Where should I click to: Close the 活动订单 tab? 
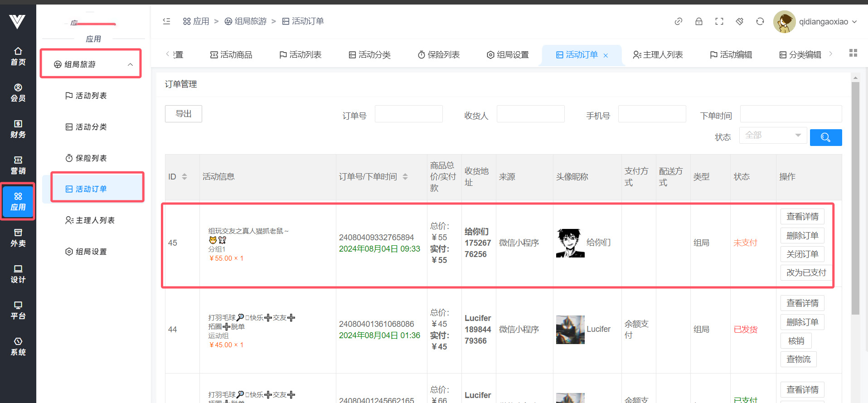(x=606, y=55)
